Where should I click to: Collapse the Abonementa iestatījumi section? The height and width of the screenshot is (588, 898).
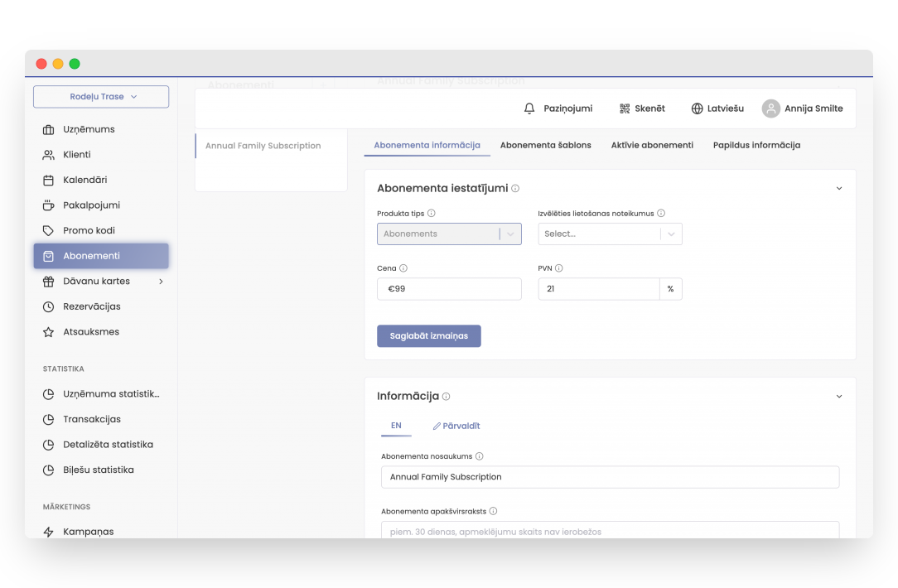[x=838, y=189]
